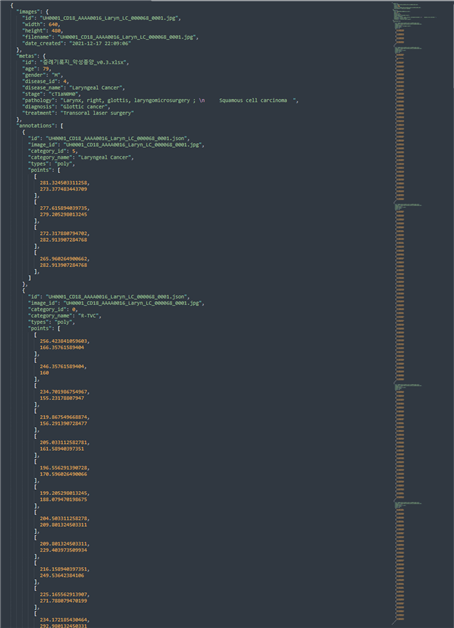Click the value 205.033112582781
Screen dimensions: 454x628
pos(65,443)
